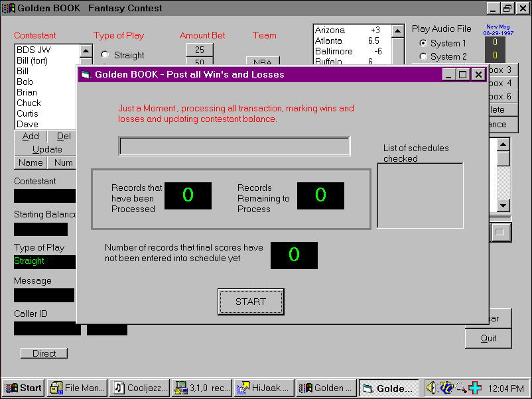The width and height of the screenshot is (532, 399).
Task: Click the blue cross tray icon
Action: pyautogui.click(x=475, y=388)
